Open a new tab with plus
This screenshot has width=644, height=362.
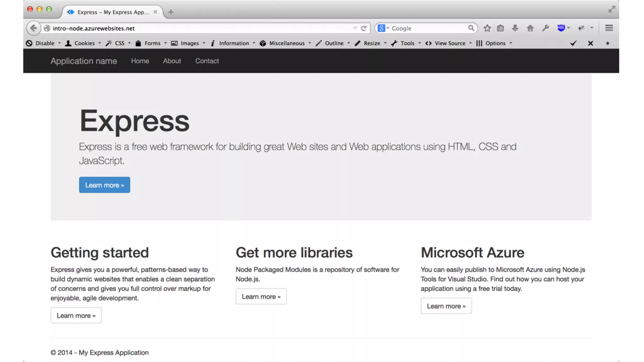click(x=171, y=12)
